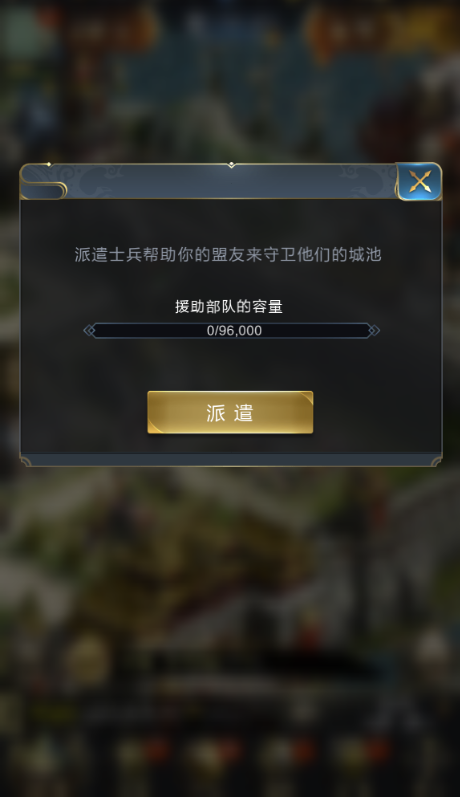Click left diamond ornament of capacity bar
The image size is (460, 797).
89,330
